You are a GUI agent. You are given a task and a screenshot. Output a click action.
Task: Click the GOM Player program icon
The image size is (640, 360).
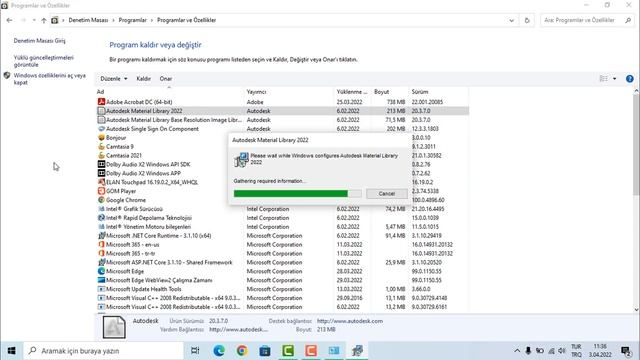tap(101, 191)
